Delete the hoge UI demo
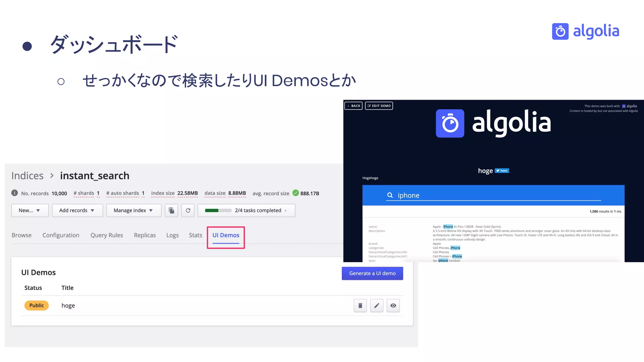 coord(360,305)
